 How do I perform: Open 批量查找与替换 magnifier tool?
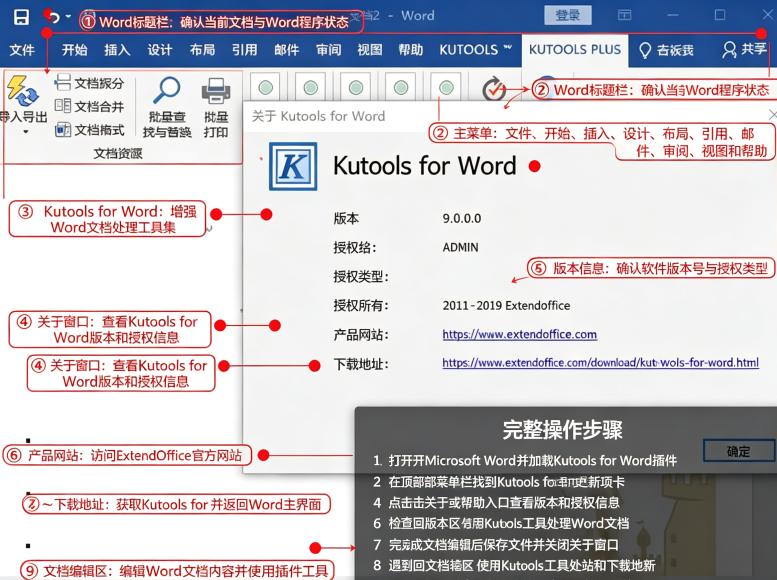[167, 107]
